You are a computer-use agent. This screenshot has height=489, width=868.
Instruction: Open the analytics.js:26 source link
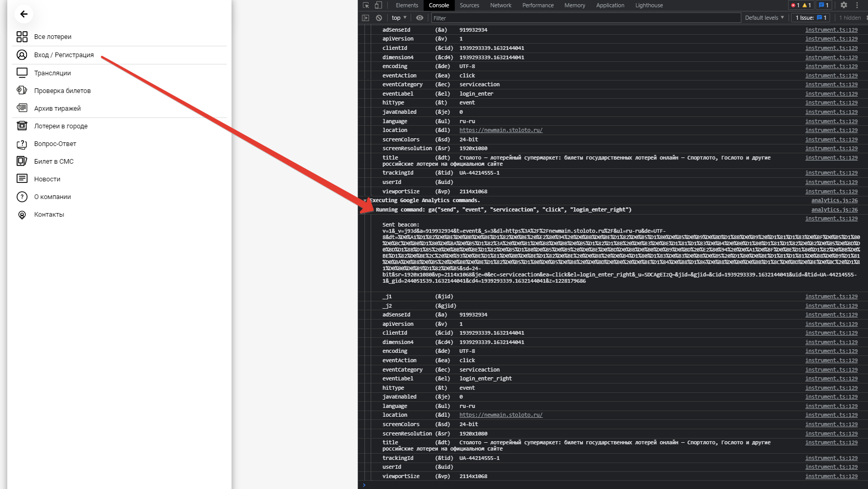tap(834, 210)
